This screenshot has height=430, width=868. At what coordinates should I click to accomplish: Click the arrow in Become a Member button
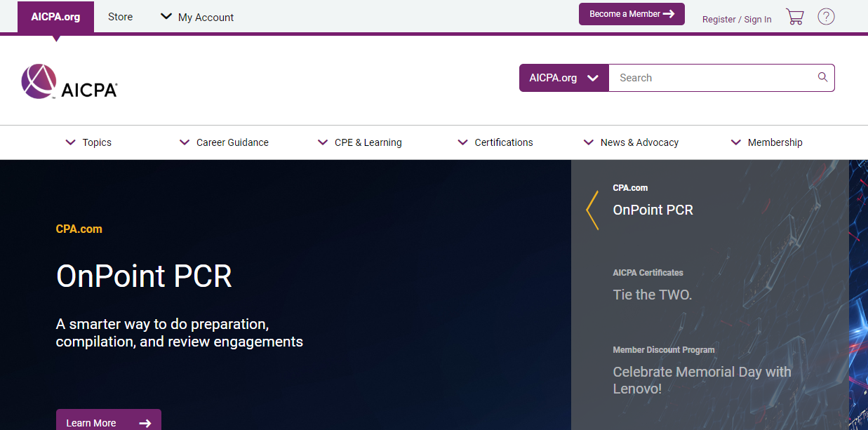tap(668, 13)
